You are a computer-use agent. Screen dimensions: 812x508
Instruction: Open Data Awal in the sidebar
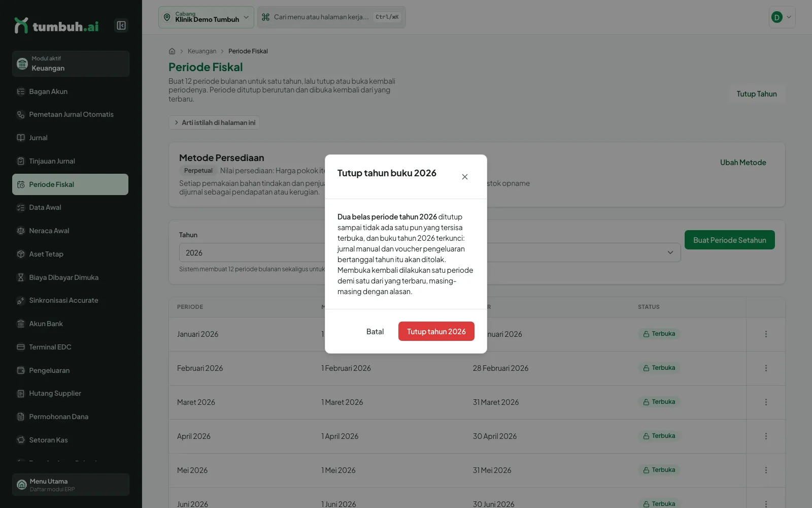click(x=70, y=208)
